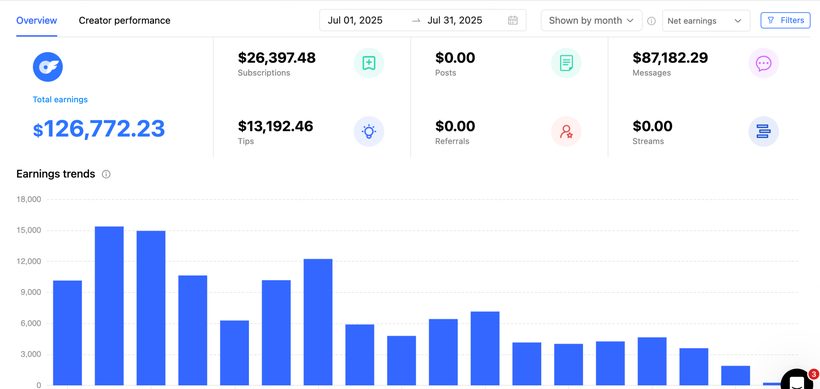
Task: Click the OnlyFans logo icon
Action: (x=48, y=67)
